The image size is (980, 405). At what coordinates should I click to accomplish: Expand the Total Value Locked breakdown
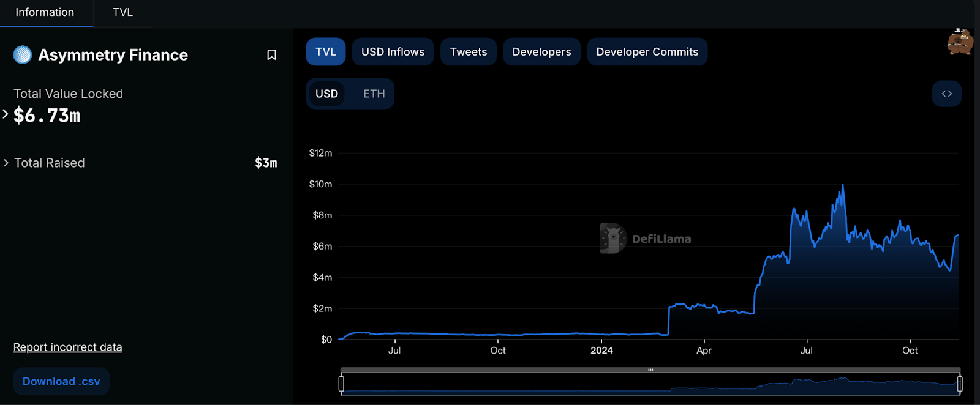point(6,114)
